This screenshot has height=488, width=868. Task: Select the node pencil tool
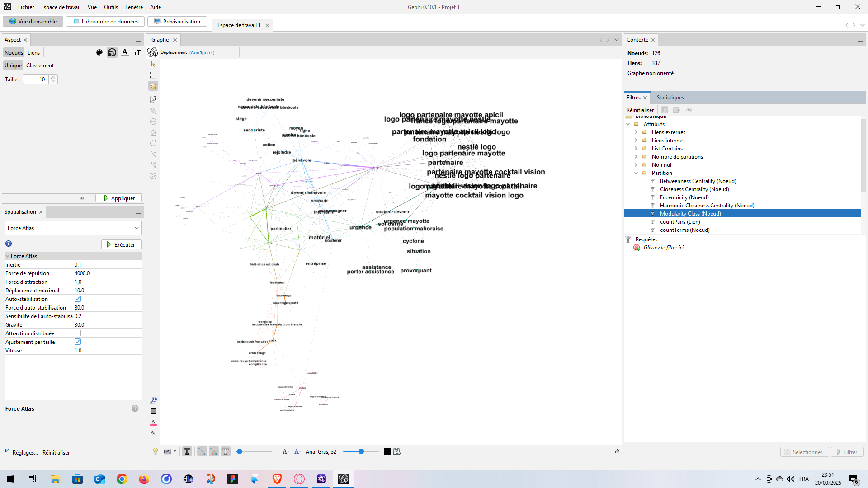(x=153, y=143)
